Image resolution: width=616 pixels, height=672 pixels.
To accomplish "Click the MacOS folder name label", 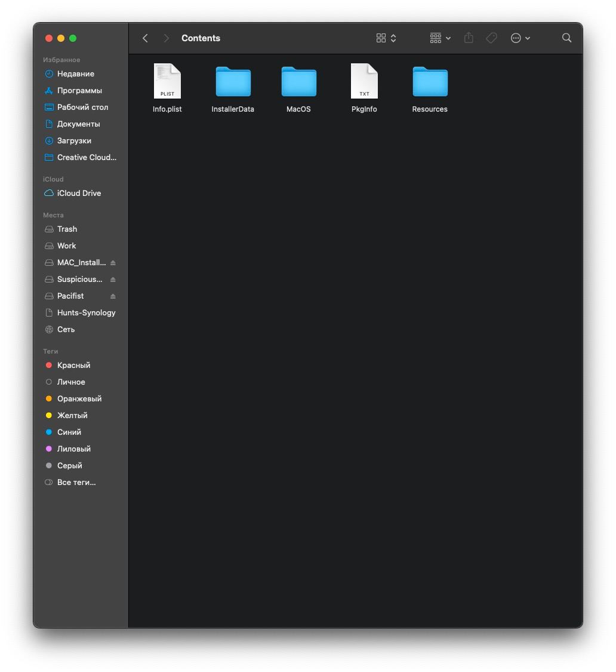I will [298, 109].
